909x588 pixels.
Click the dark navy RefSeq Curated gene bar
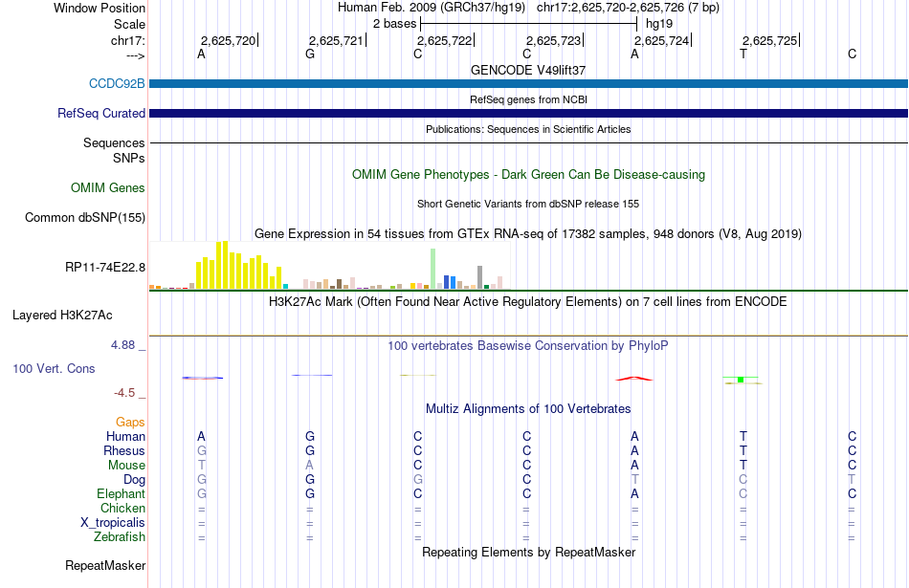click(x=528, y=113)
